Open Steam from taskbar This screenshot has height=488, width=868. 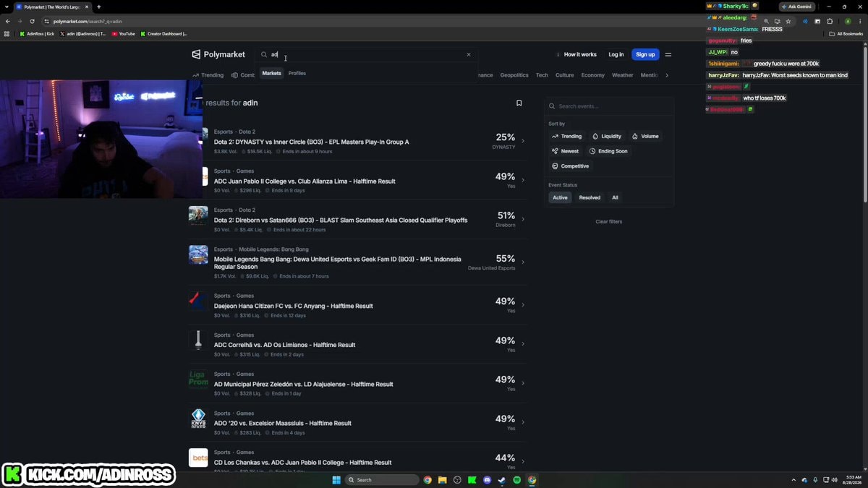pyautogui.click(x=502, y=480)
